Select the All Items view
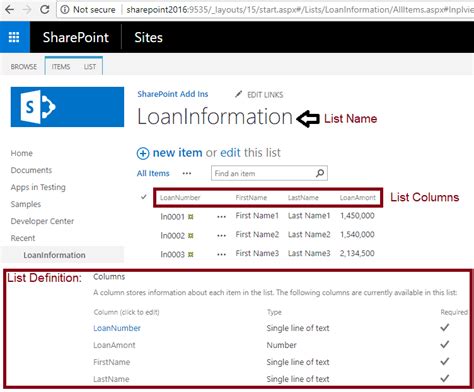474x392 pixels. click(153, 173)
